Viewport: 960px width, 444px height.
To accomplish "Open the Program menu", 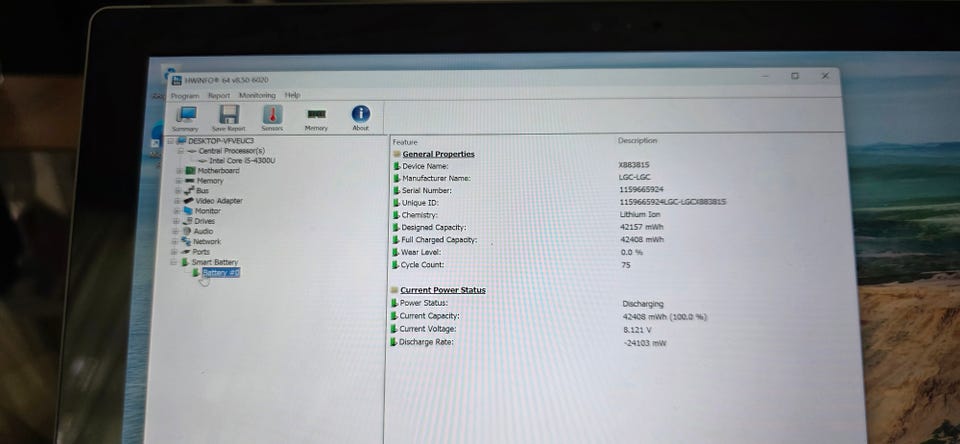I will (185, 96).
